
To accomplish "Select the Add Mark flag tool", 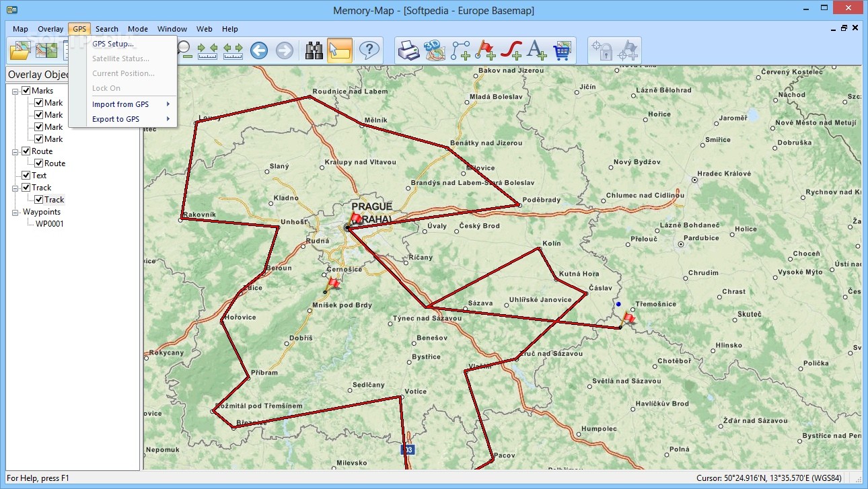I will coord(485,50).
